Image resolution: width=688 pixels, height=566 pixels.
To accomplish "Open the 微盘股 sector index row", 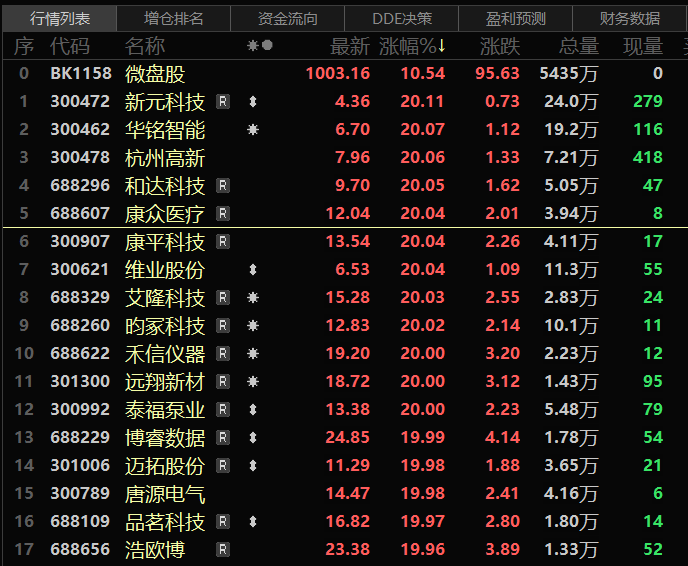I will 155,74.
